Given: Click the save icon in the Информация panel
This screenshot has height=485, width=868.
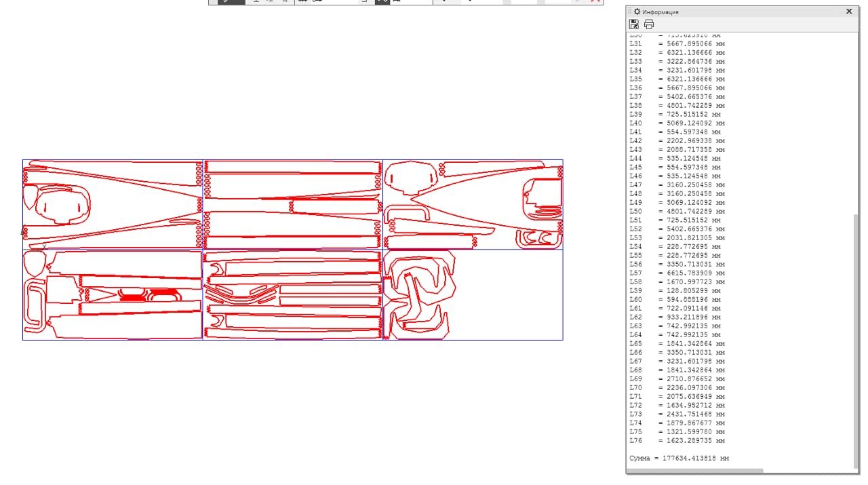Looking at the screenshot, I should [635, 24].
